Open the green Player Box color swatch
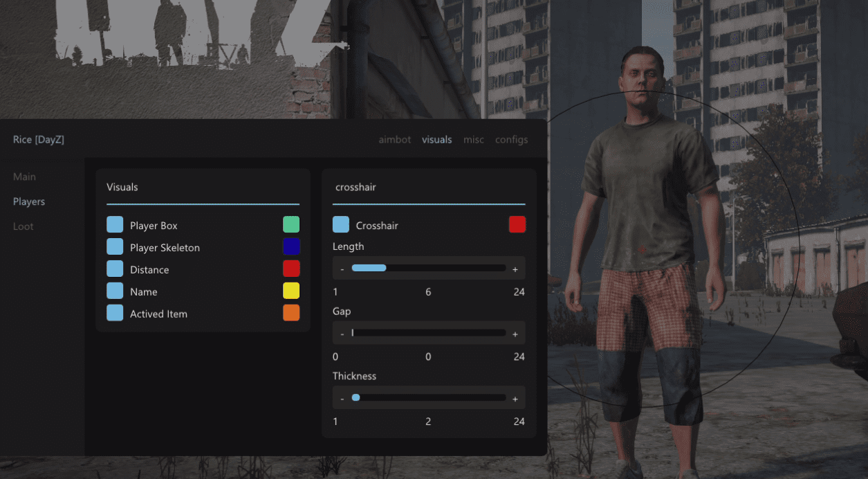 point(291,225)
